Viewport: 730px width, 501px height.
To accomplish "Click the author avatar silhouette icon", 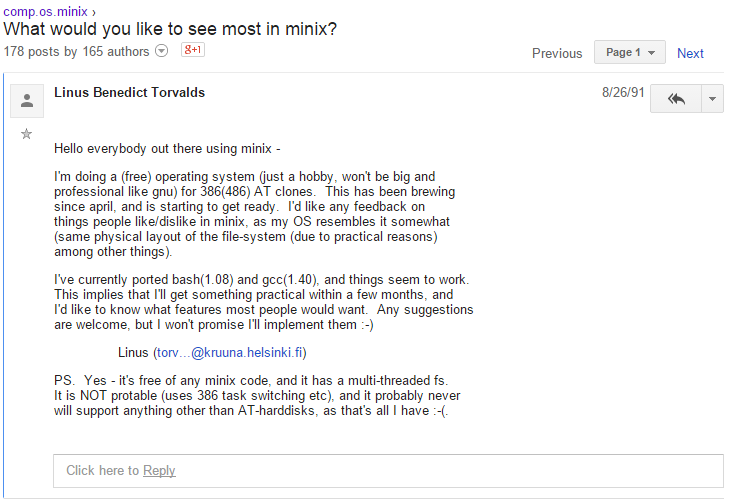I will [27, 100].
